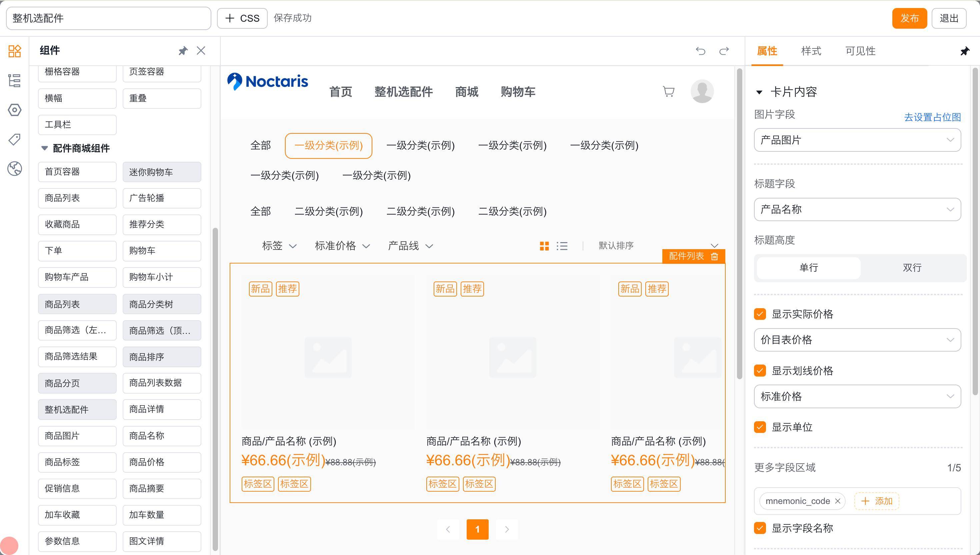Collapse the 配件商城组件 section

point(45,148)
